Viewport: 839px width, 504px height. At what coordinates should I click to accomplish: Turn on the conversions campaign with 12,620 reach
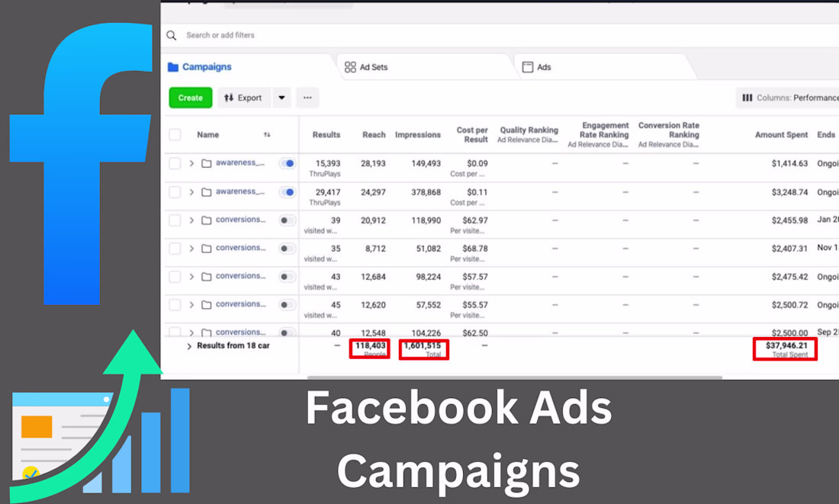[x=288, y=305]
